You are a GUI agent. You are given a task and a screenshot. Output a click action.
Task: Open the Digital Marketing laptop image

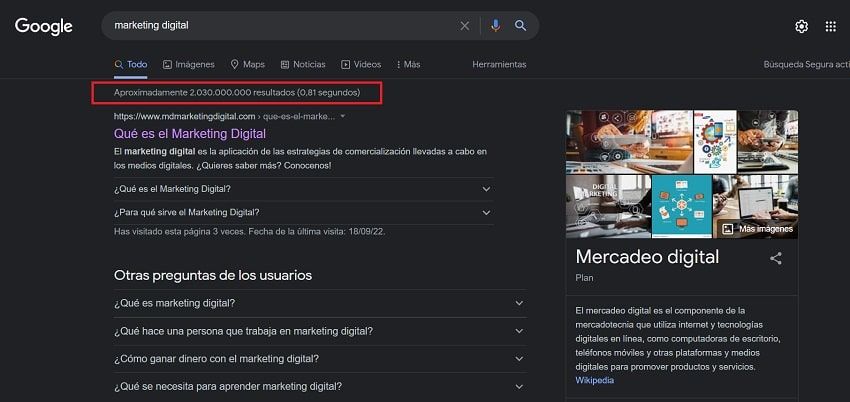(608, 206)
